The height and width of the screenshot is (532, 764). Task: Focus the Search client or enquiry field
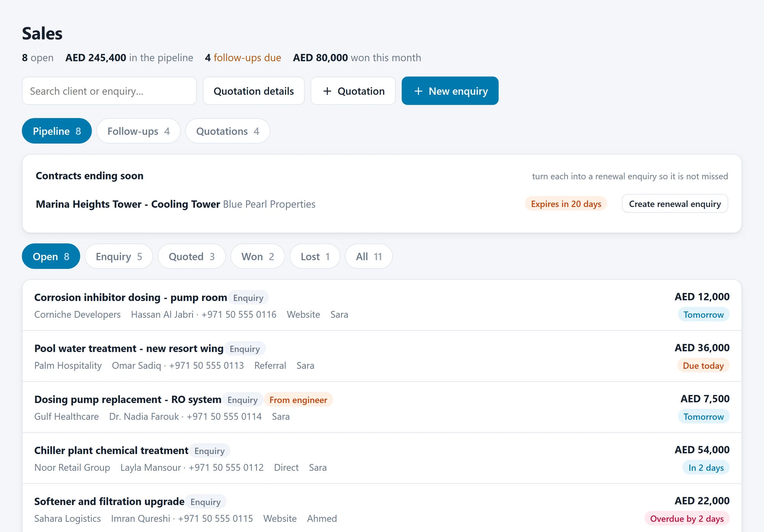point(109,91)
